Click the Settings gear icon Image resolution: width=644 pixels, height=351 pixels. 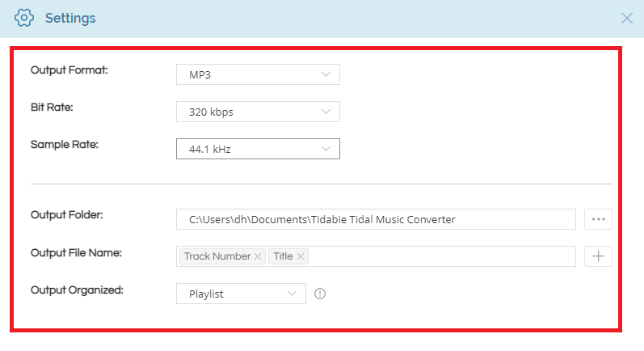pos(25,18)
